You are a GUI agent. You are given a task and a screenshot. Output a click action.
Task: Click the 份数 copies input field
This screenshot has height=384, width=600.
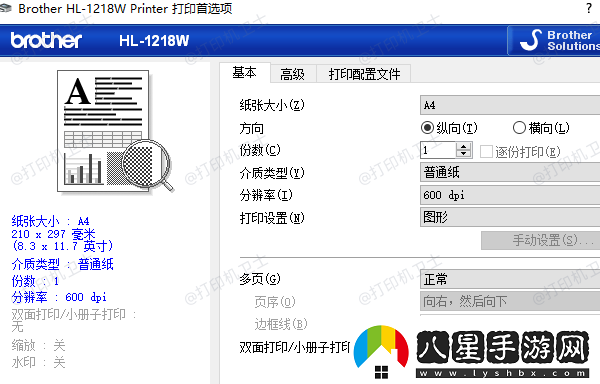coord(438,150)
